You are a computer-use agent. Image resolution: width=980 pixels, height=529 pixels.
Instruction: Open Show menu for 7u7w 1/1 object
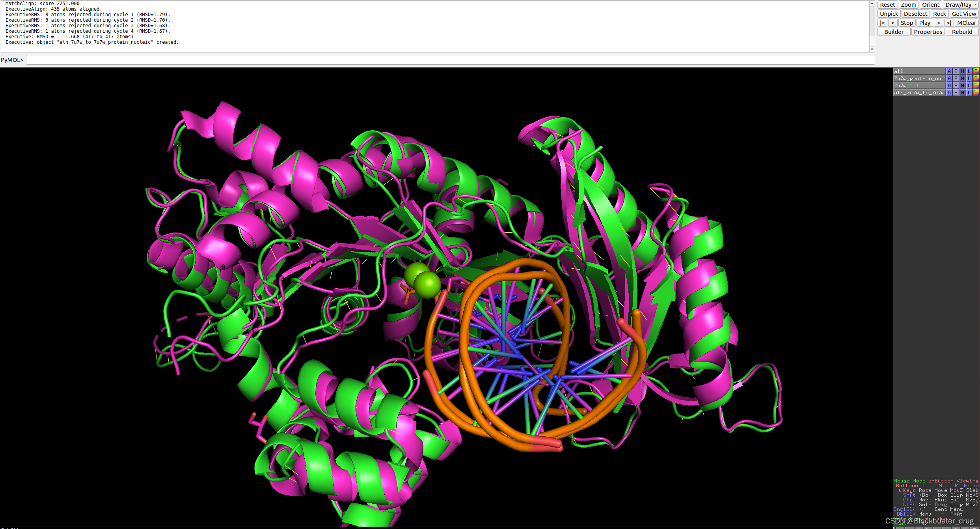pos(956,86)
